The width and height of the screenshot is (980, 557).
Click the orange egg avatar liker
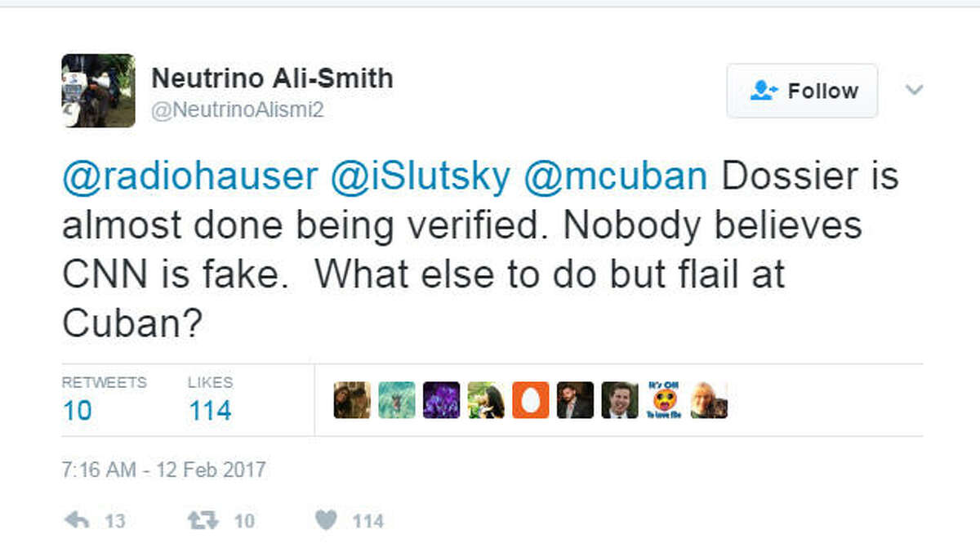(531, 400)
